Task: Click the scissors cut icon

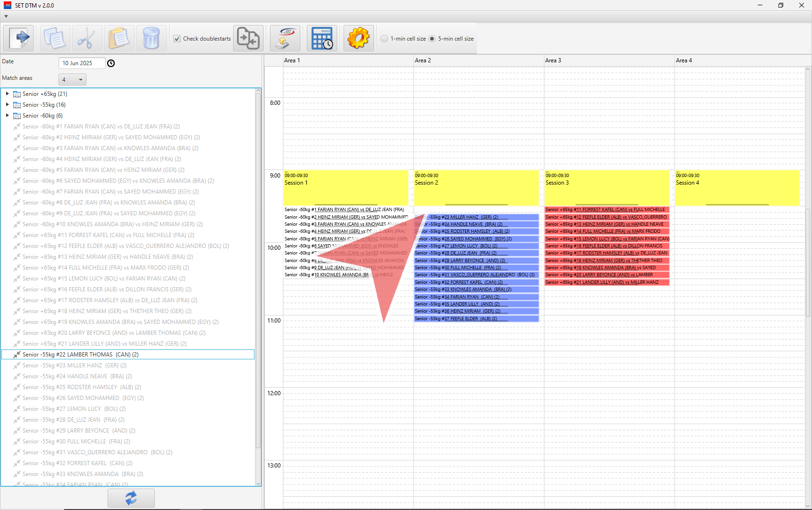Action: point(87,38)
